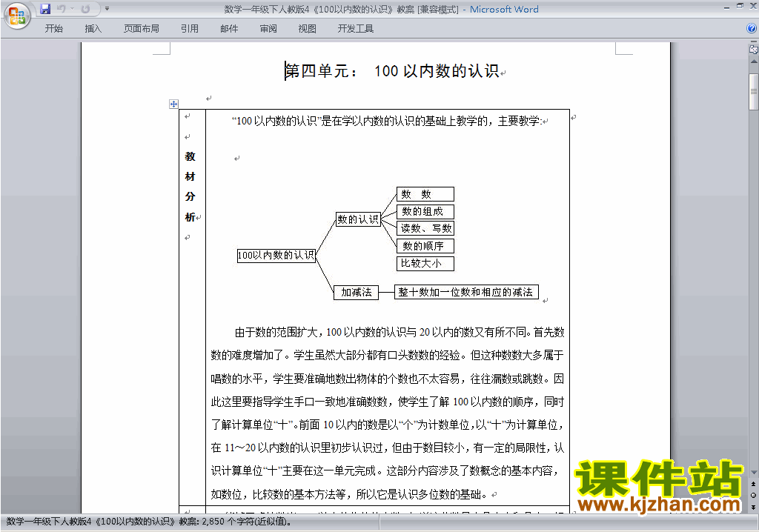Click line starting 在 11~20 以内数的认识
The height and width of the screenshot is (532, 759).
(x=387, y=448)
